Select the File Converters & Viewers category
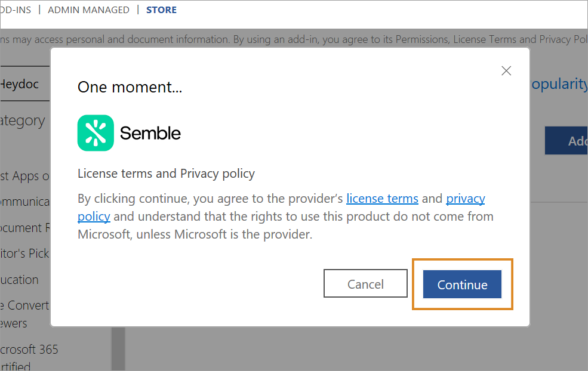Image resolution: width=588 pixels, height=371 pixels. click(24, 314)
